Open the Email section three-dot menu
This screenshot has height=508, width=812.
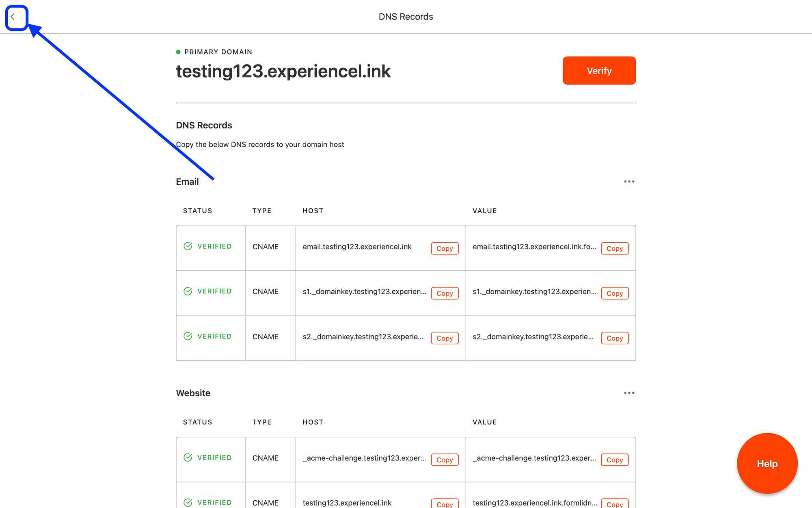[x=629, y=182]
